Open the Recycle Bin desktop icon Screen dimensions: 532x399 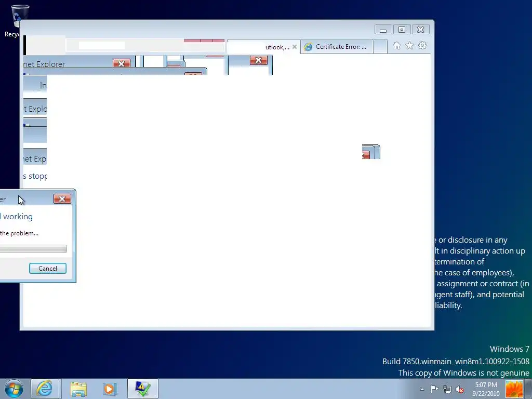tap(16, 20)
